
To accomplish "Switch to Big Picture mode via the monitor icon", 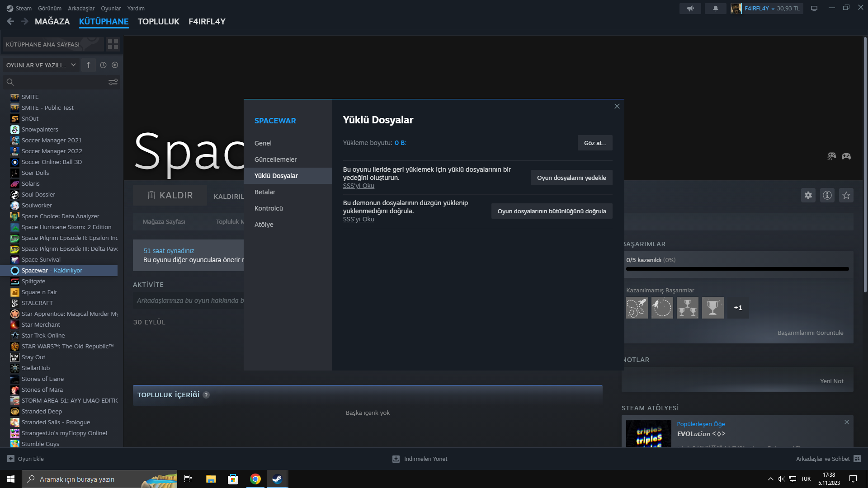I will [x=814, y=9].
